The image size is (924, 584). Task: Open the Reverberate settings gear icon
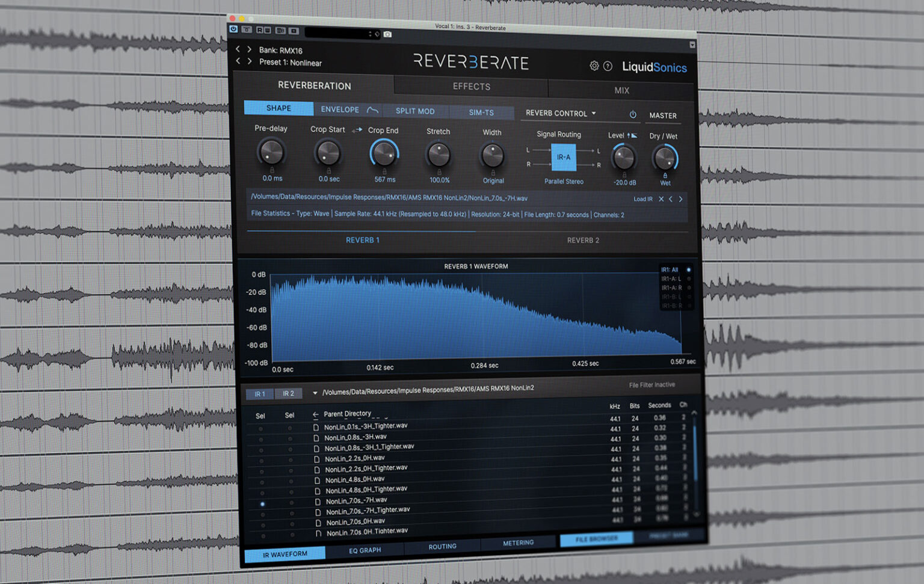(594, 66)
